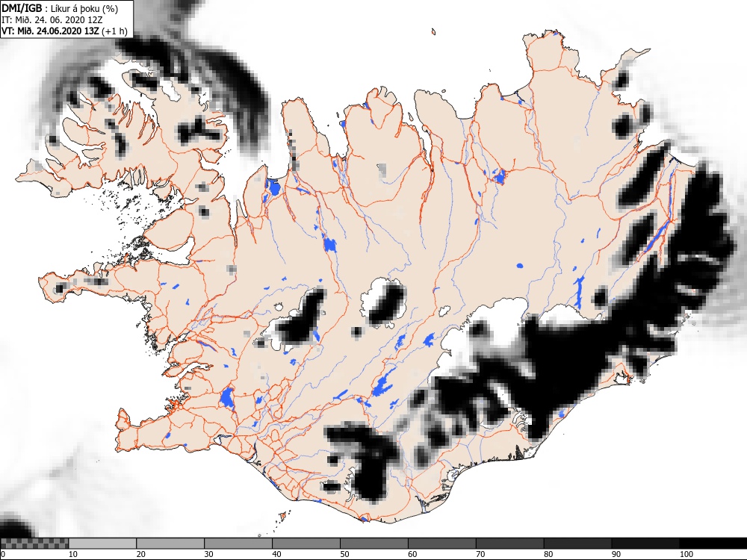Pick the 20–30% fog legend swatch
Screen dimensions: 747x560
pyautogui.click(x=170, y=544)
